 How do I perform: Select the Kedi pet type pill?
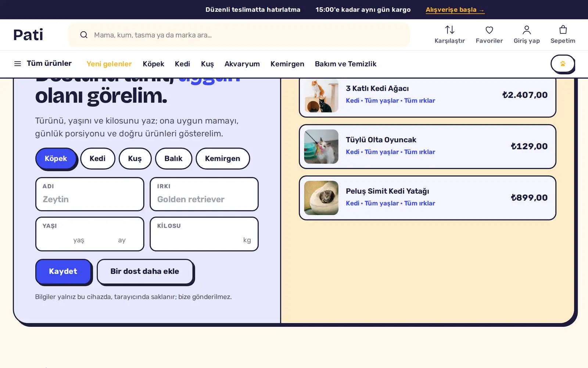pos(97,158)
